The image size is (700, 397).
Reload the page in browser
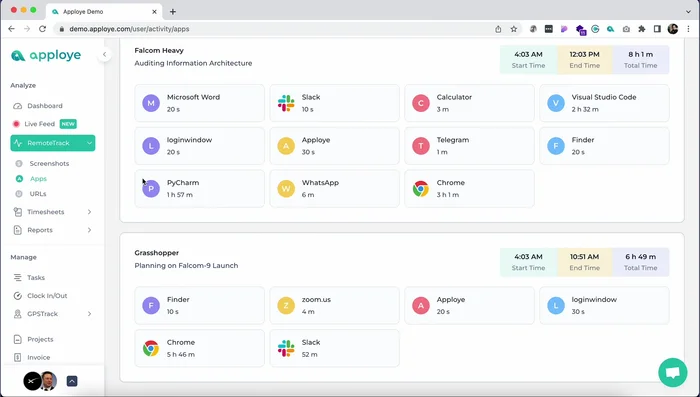click(x=42, y=29)
